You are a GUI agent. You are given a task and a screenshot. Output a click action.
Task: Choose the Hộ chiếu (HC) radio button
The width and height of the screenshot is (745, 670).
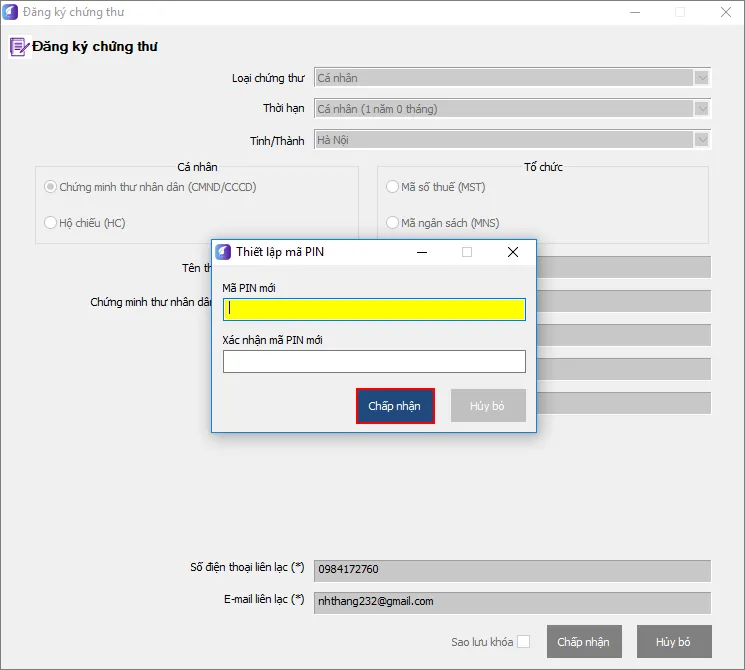coord(51,223)
